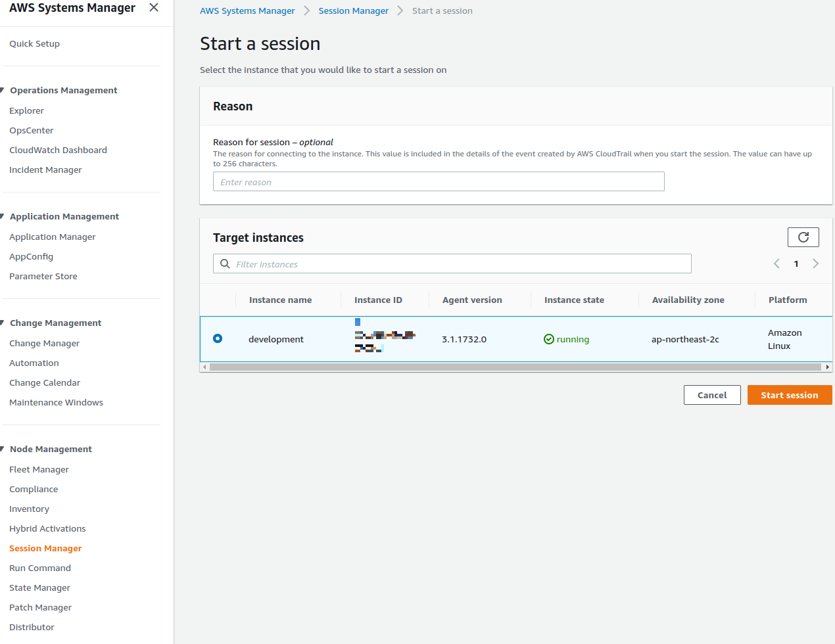
Task: Open Patch Manager
Action: (40, 607)
